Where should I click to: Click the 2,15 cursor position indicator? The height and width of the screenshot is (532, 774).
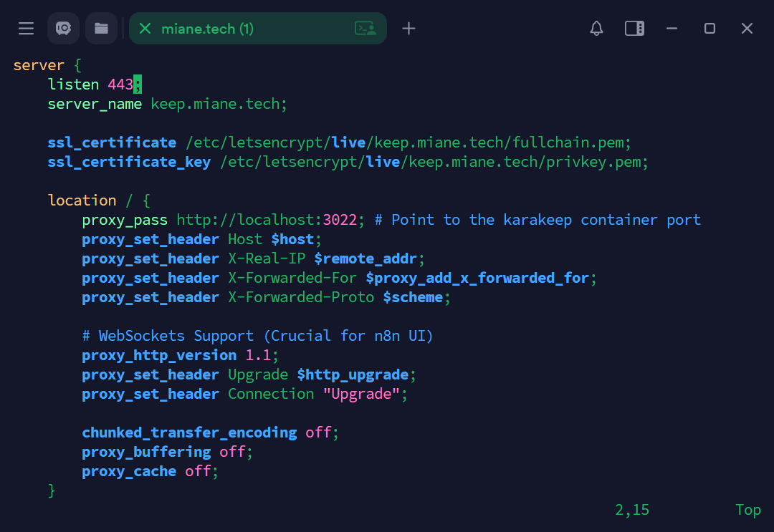point(631,510)
